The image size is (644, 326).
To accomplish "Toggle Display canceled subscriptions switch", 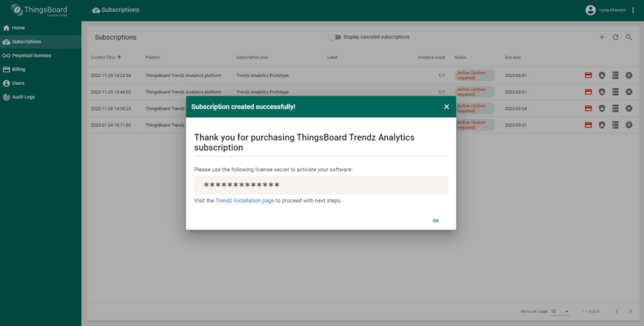I will coord(335,37).
